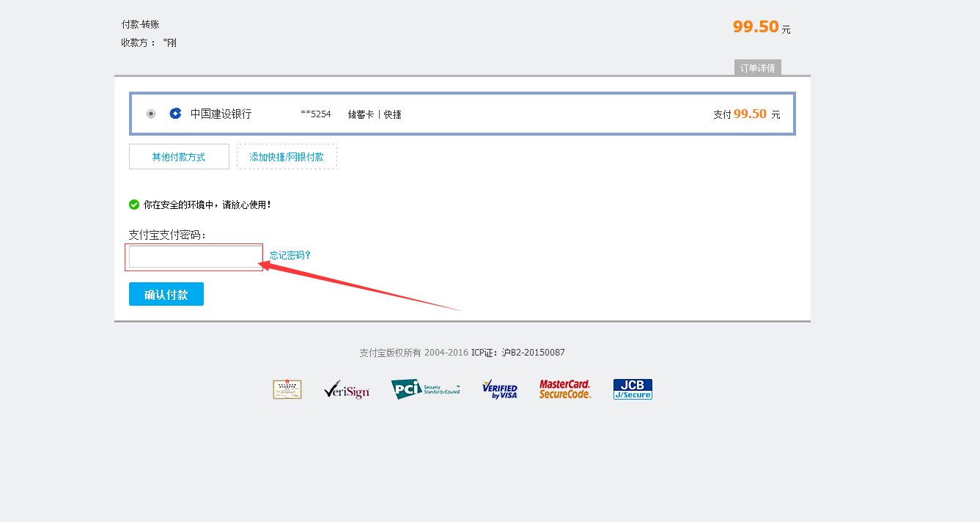
Task: Click the 确认付款 confirm payment button
Action: click(x=166, y=294)
